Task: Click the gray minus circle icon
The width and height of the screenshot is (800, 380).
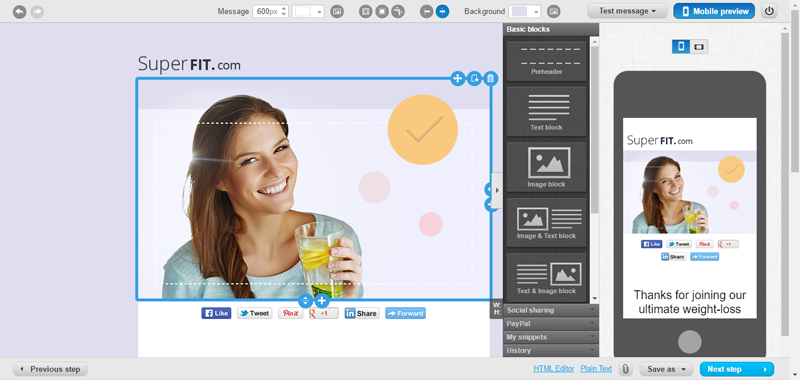Action: click(427, 11)
